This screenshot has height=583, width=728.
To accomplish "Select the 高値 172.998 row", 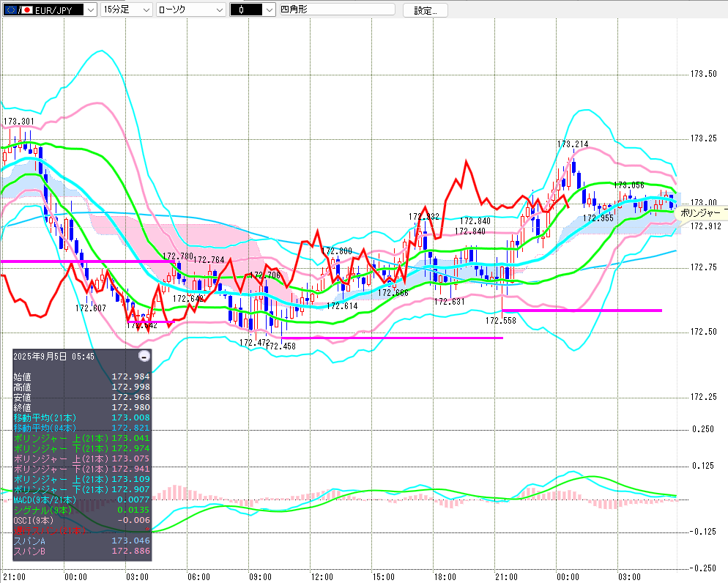I will [82, 387].
